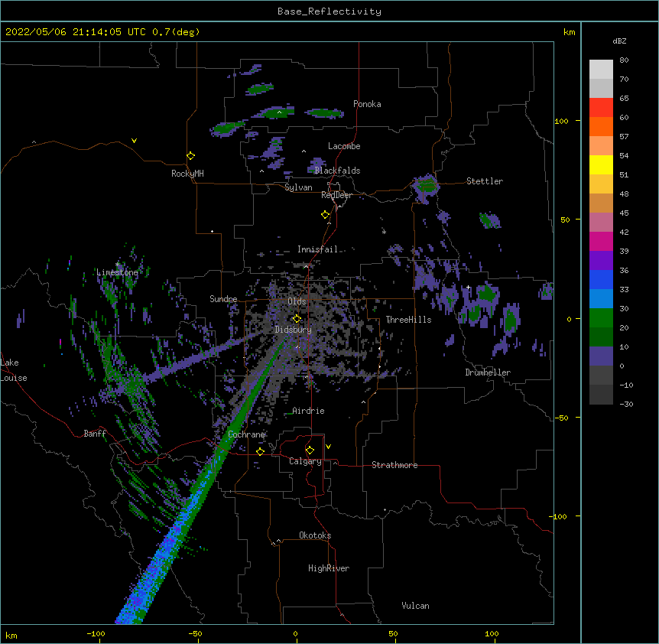Screen dimensions: 659x644
Task: Click the Lacombe city label
Action: pyautogui.click(x=344, y=146)
